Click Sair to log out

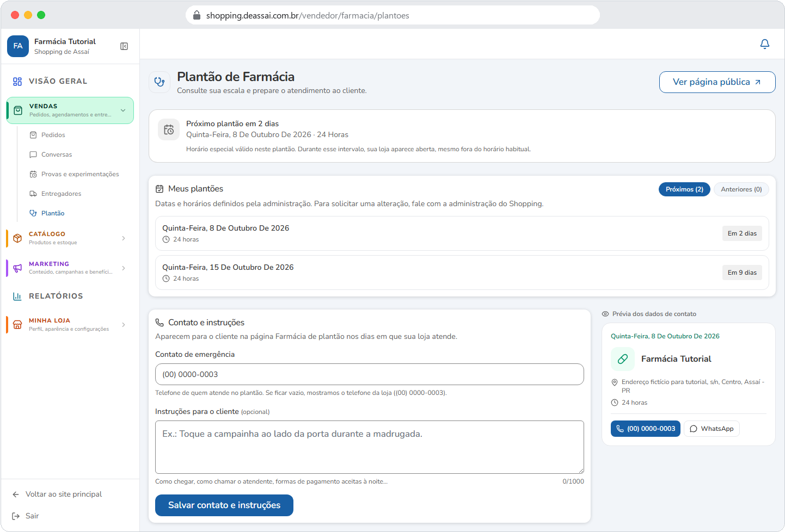[32, 516]
